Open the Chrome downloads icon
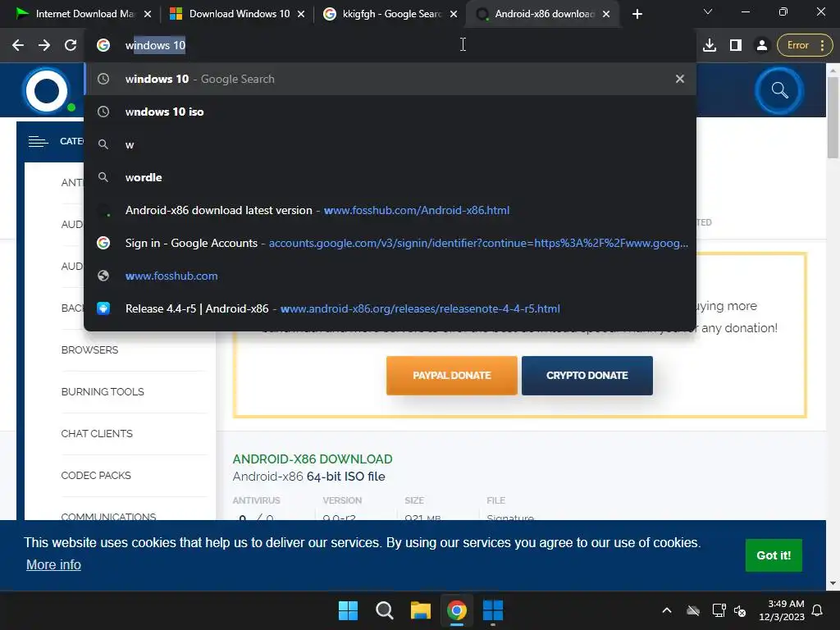This screenshot has height=630, width=840. point(710,45)
